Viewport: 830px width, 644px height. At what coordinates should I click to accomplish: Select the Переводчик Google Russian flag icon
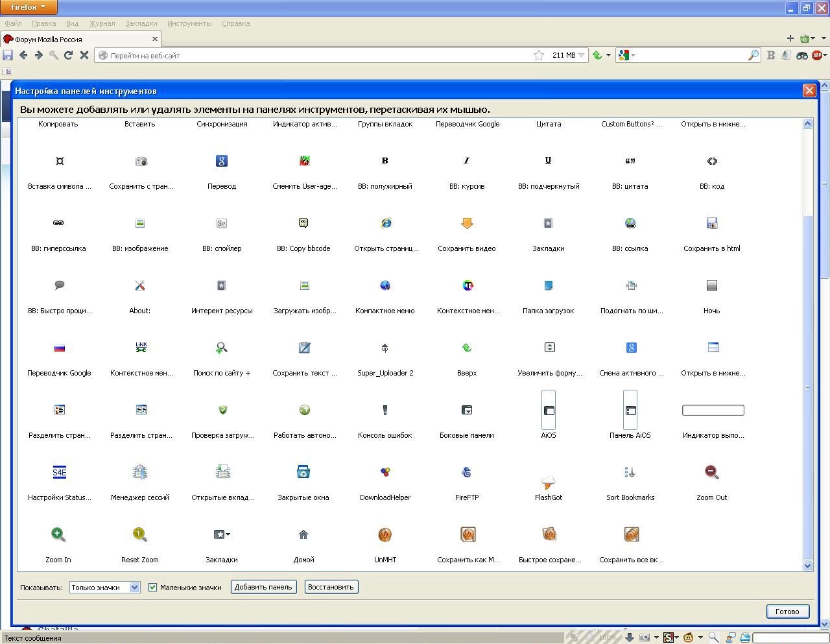59,348
